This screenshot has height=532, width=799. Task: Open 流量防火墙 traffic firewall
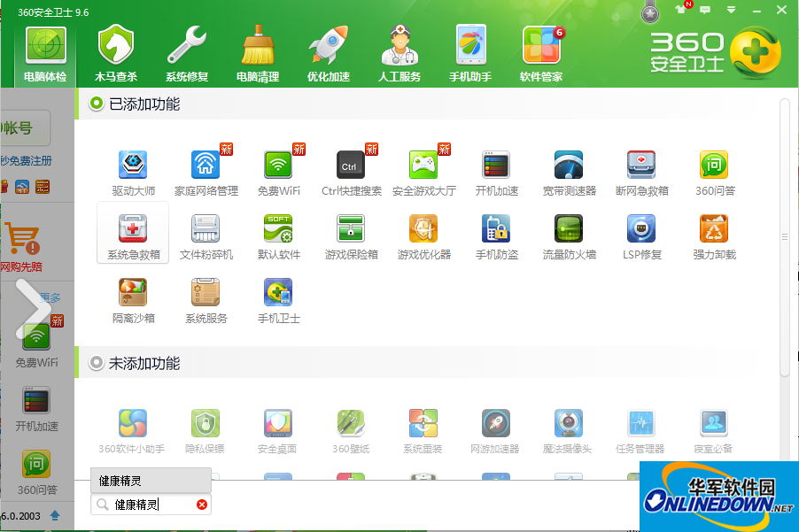[x=570, y=237]
